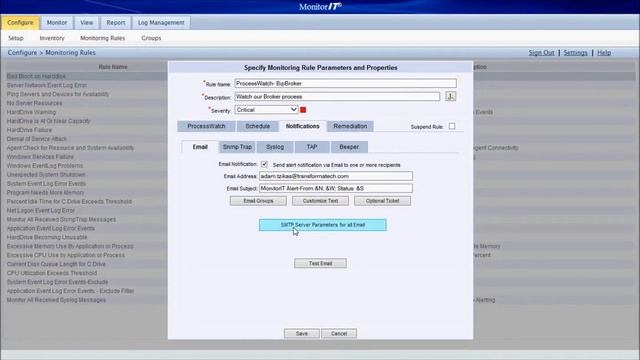The height and width of the screenshot is (360, 640).
Task: Open the TAP sub-tab
Action: 312,147
